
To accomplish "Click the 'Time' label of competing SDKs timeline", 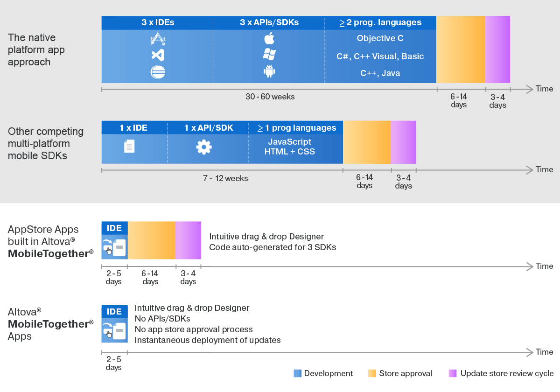I will 545,169.
